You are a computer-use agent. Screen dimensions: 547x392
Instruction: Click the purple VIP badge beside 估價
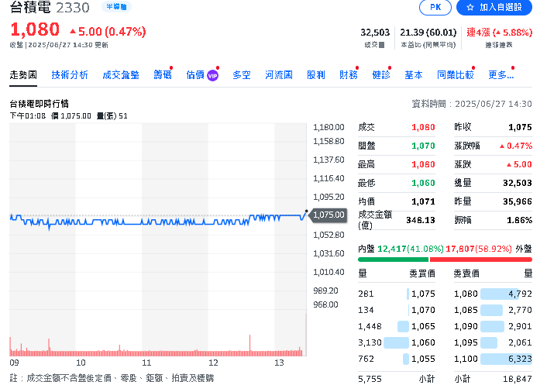213,75
